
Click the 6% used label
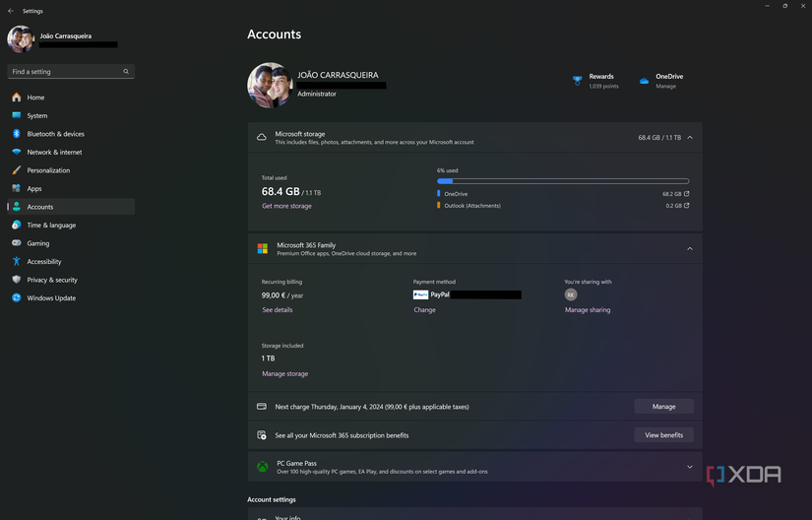[x=448, y=170]
